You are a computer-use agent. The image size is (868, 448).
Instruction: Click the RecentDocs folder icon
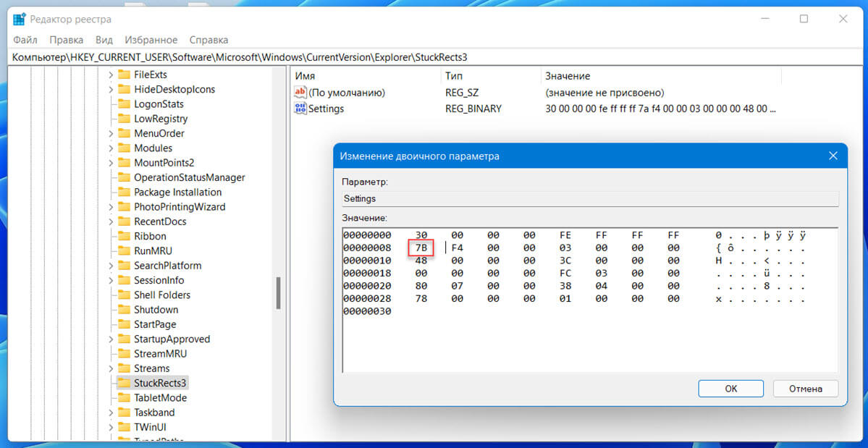pyautogui.click(x=124, y=221)
